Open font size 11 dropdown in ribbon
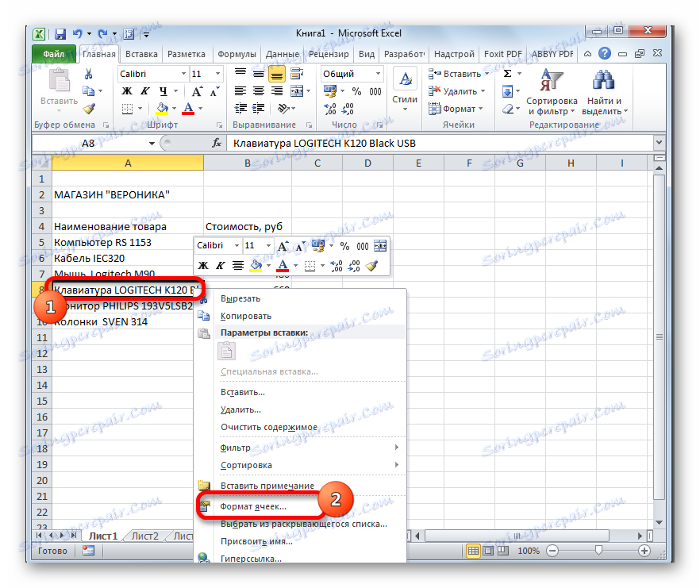700x588 pixels. tap(217, 74)
